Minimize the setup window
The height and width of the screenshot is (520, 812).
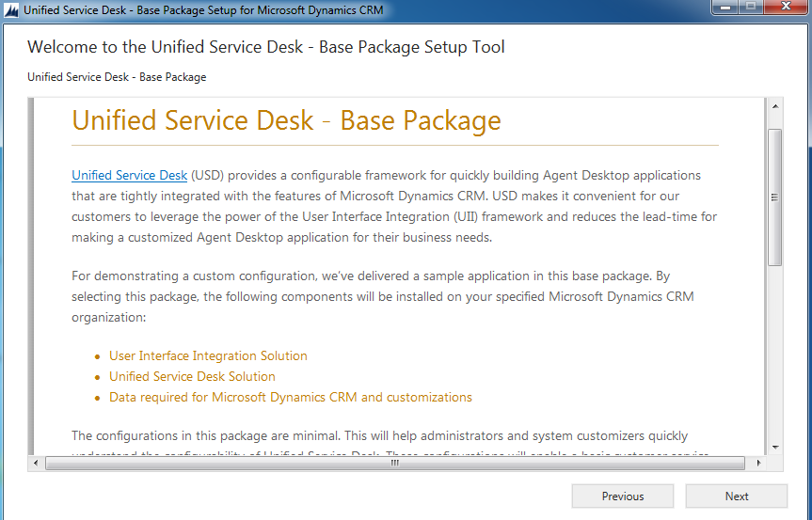coord(724,8)
